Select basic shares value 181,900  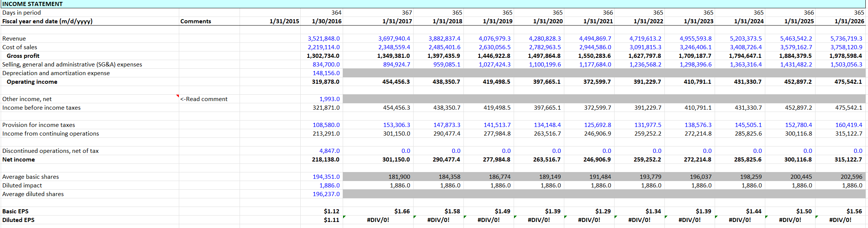399,177
